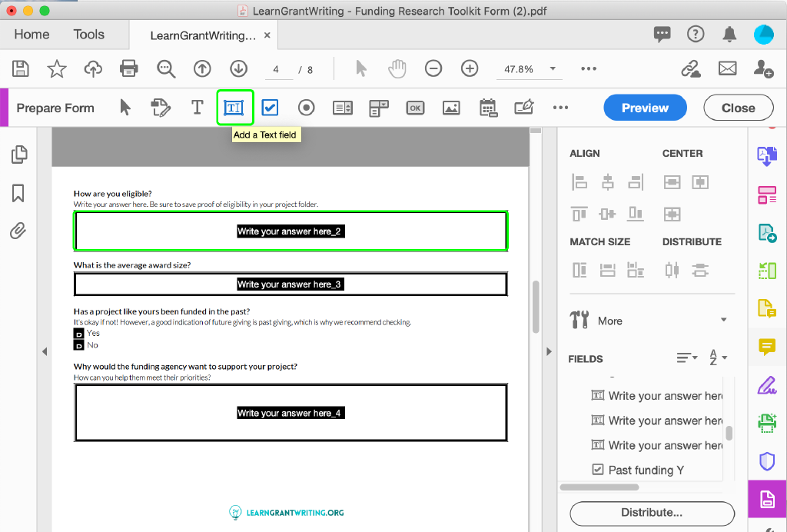Open the Bookmarks side panel
The width and height of the screenshot is (787, 532).
coord(19,192)
